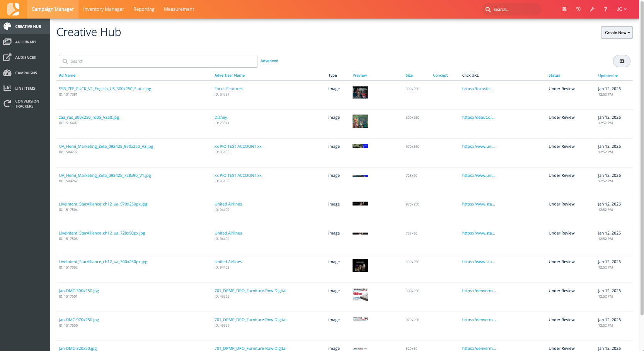644x351 pixels.
Task: Open the history icon in top bar
Action: tap(578, 9)
